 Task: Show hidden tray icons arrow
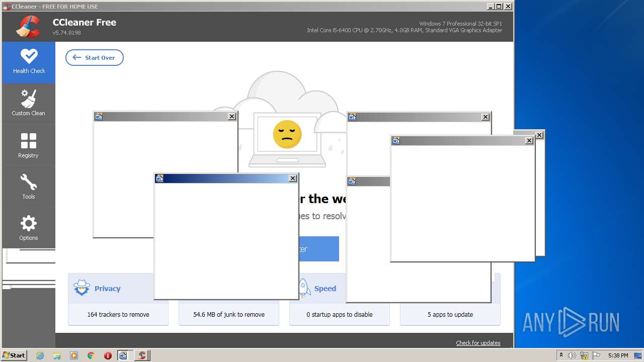tap(561, 355)
